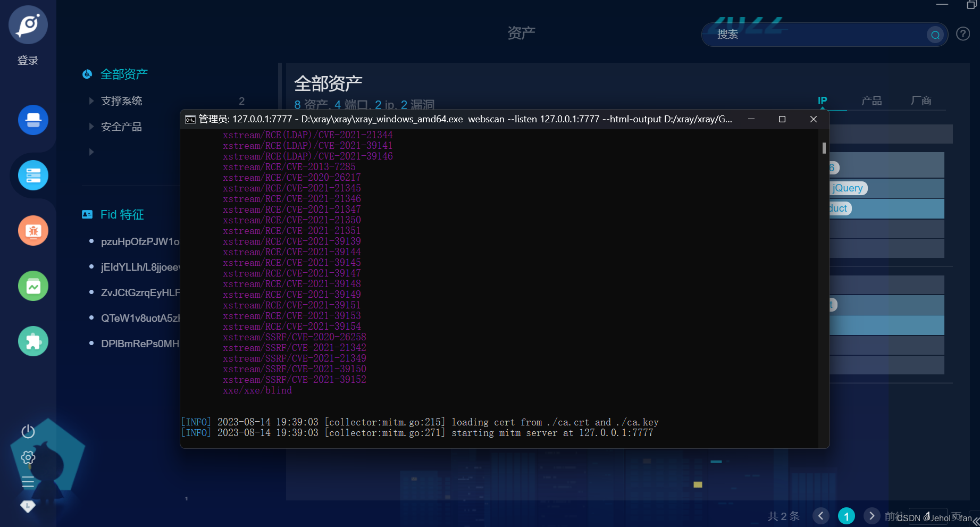This screenshot has height=527, width=980.
Task: Select the Fid 特征 item DPlBmRePs0MH
Action: (139, 344)
